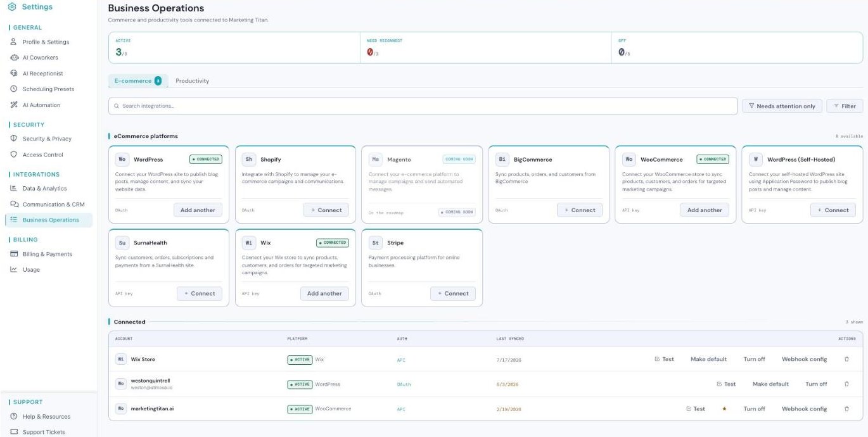Click the AI Receptionist sidebar icon
868x437 pixels.
tap(14, 73)
